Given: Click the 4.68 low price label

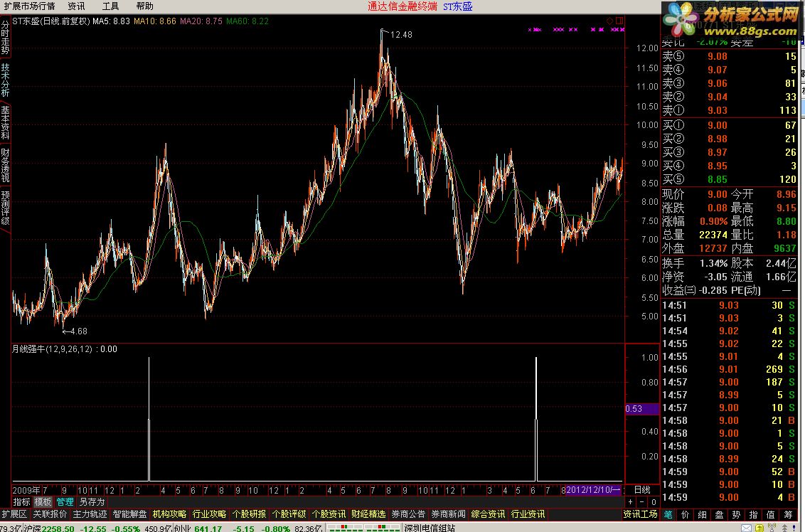Looking at the screenshot, I should tap(79, 331).
